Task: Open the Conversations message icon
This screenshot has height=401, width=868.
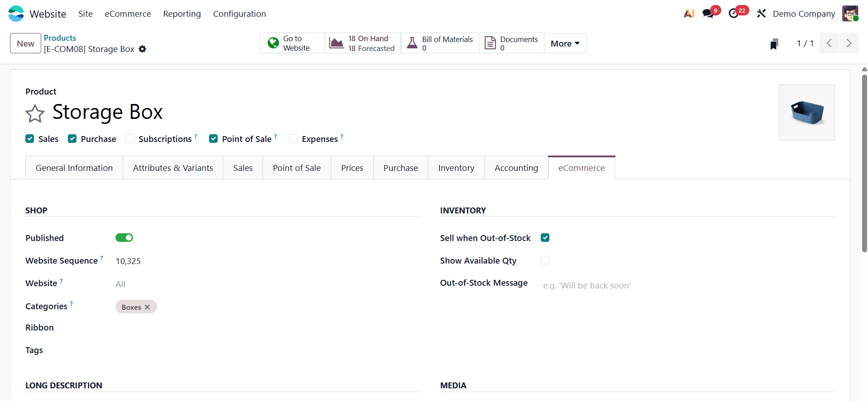Action: 708,13
